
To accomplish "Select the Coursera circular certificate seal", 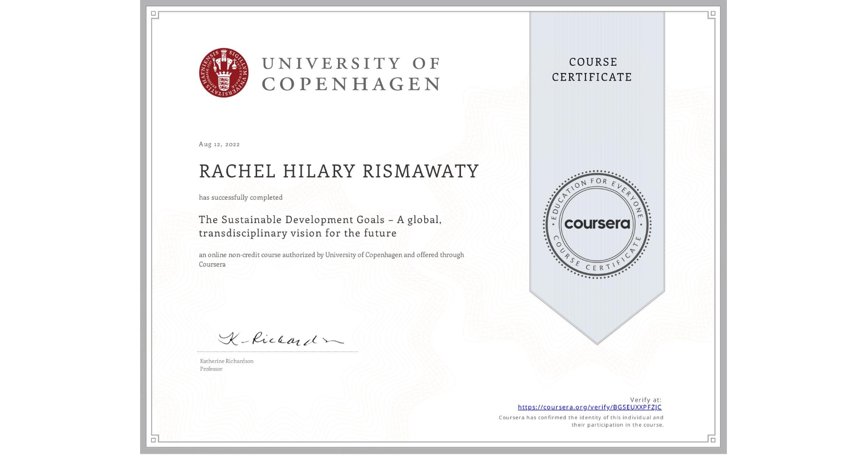I will click(597, 225).
